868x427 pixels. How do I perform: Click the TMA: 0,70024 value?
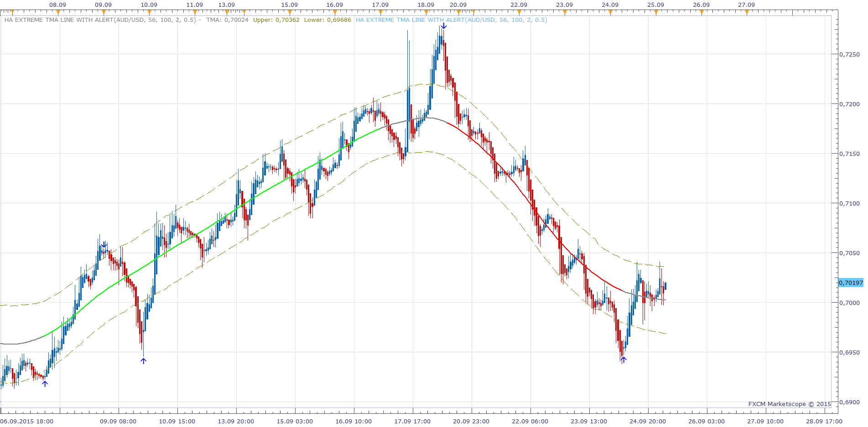(x=227, y=20)
